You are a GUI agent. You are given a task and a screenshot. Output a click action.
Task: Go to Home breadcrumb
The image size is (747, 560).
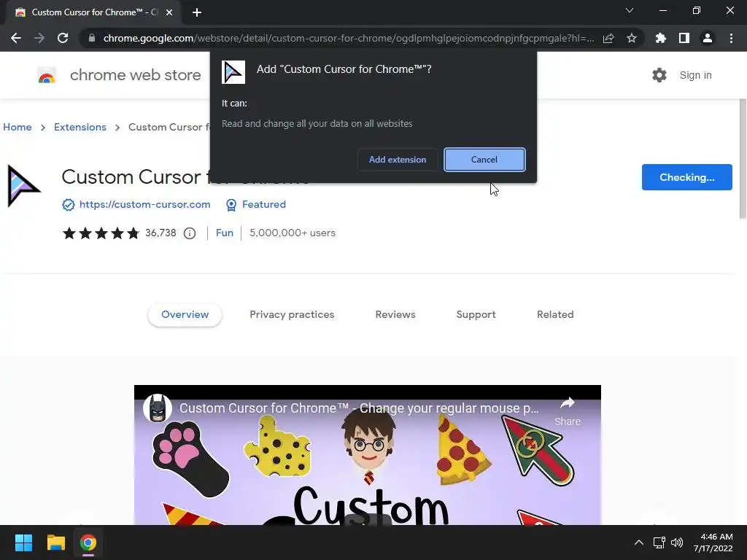18,127
